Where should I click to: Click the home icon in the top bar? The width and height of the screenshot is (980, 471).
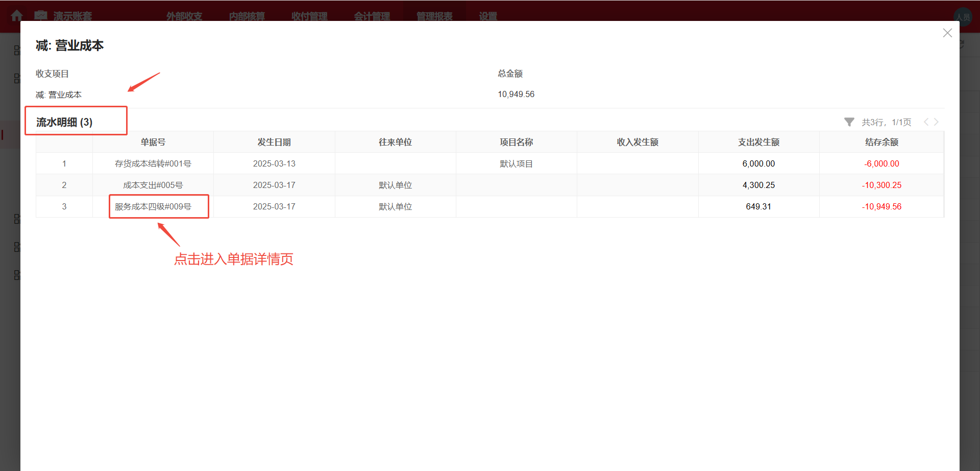pyautogui.click(x=17, y=16)
